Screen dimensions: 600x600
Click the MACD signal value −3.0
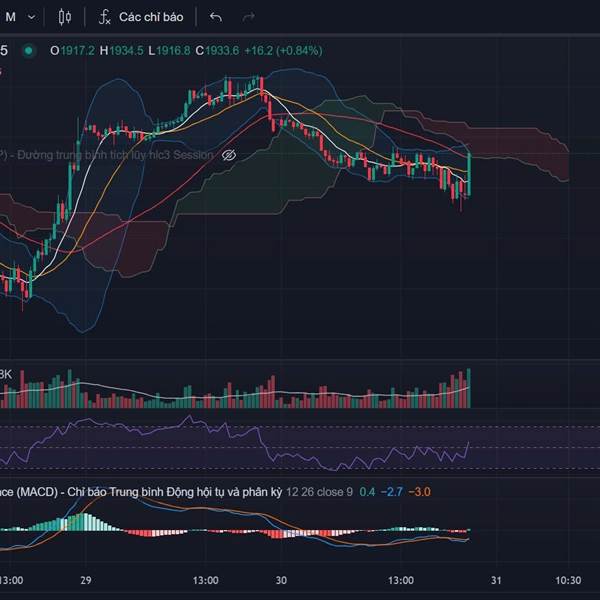419,492
